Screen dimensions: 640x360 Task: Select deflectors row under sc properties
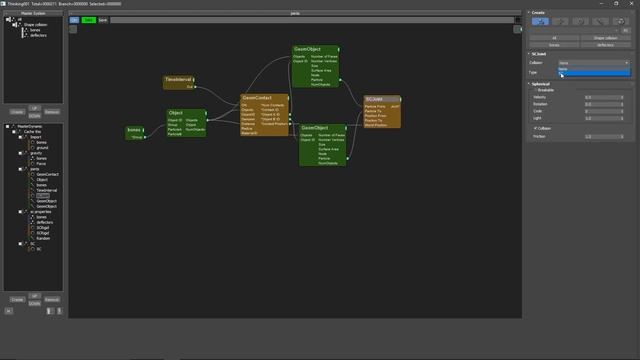tap(44, 222)
